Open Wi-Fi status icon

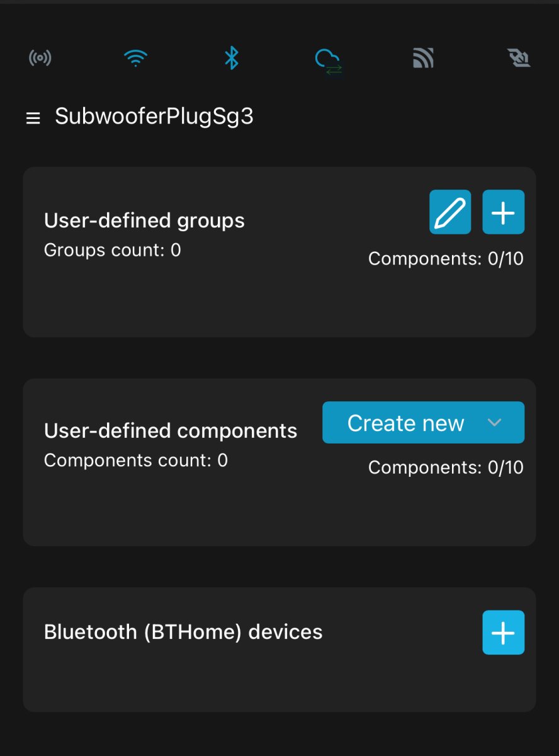tap(135, 59)
